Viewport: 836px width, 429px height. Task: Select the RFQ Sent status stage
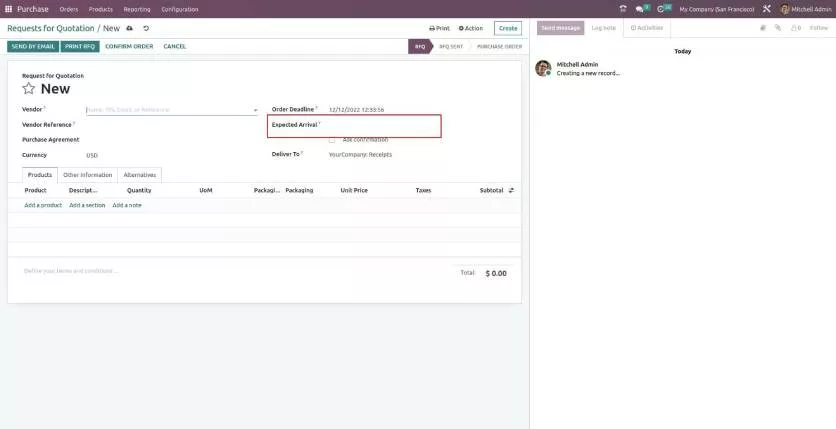click(x=451, y=46)
